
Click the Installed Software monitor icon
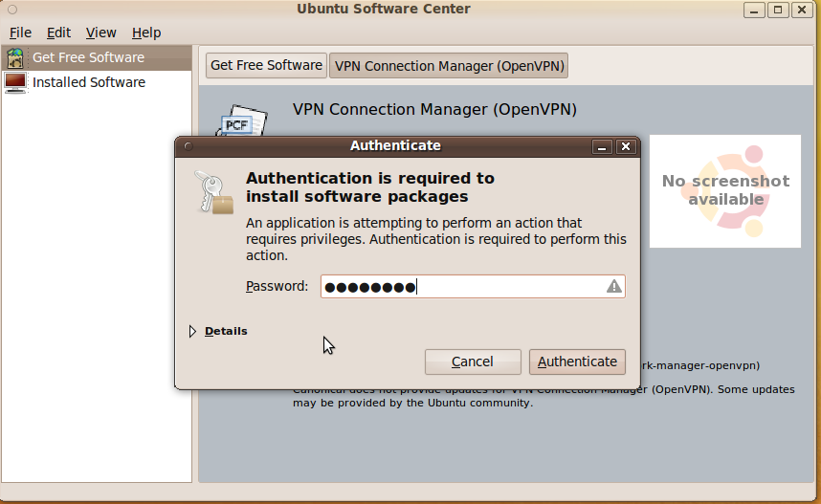point(15,82)
